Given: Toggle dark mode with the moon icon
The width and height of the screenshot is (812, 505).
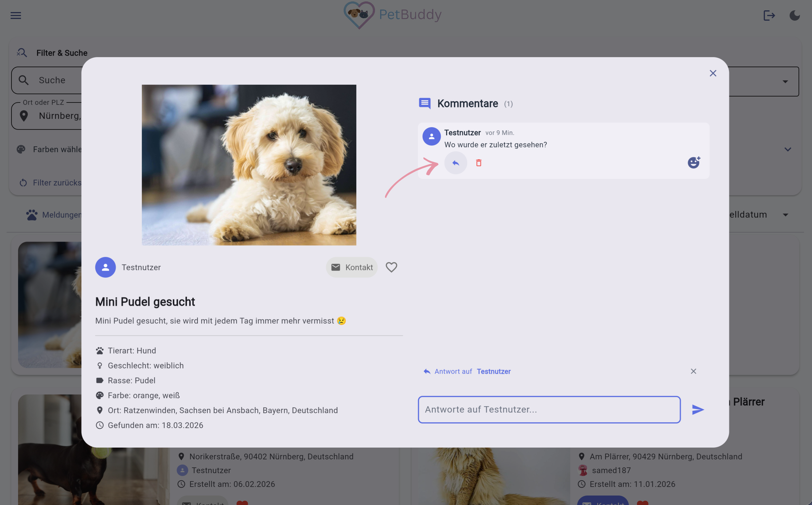Looking at the screenshot, I should click(x=795, y=16).
